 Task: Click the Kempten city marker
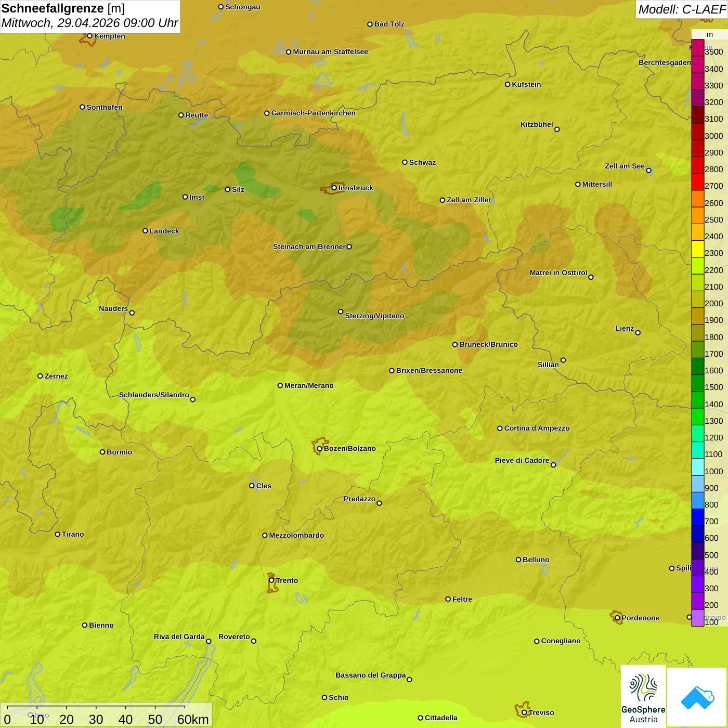90,36
